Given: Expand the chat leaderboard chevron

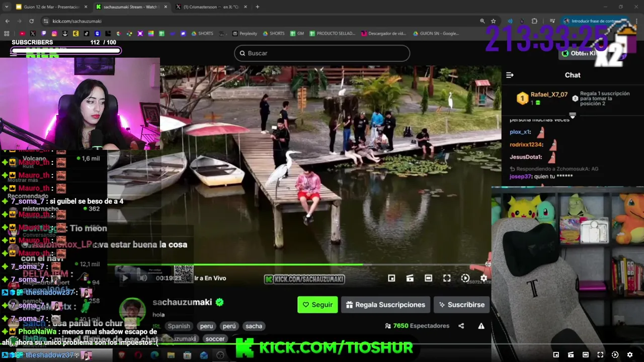Looking at the screenshot, I should [x=572, y=115].
